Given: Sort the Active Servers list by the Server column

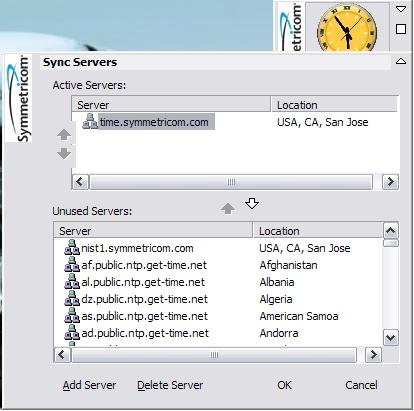Looking at the screenshot, I should [171, 105].
